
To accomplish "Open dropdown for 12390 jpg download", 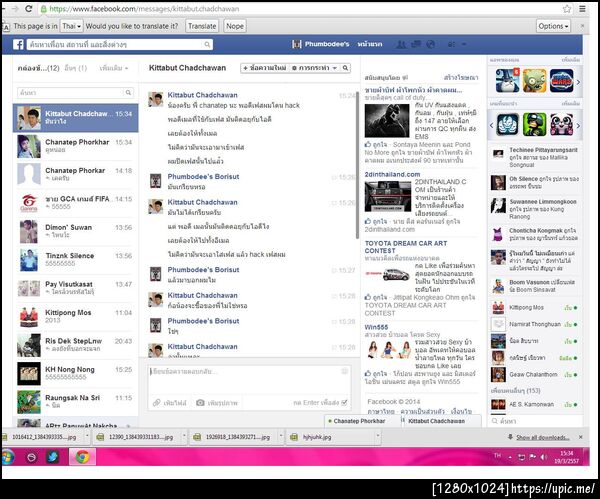I will tap(184, 436).
